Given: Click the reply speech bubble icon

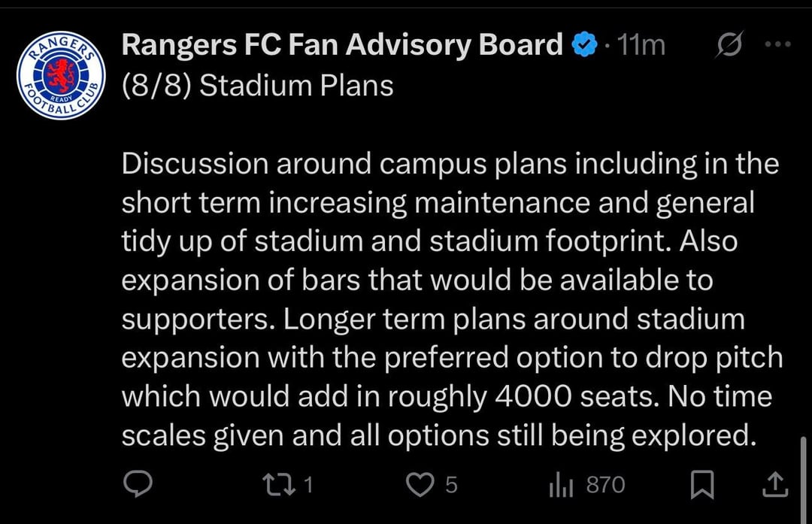Looking at the screenshot, I should coord(138,486).
